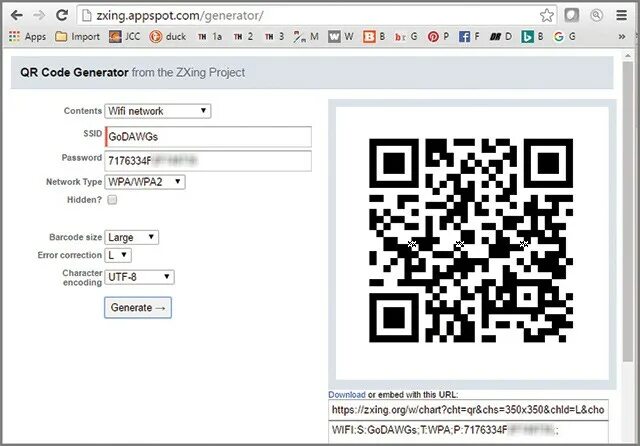Open the br G bookmark

coord(406,37)
